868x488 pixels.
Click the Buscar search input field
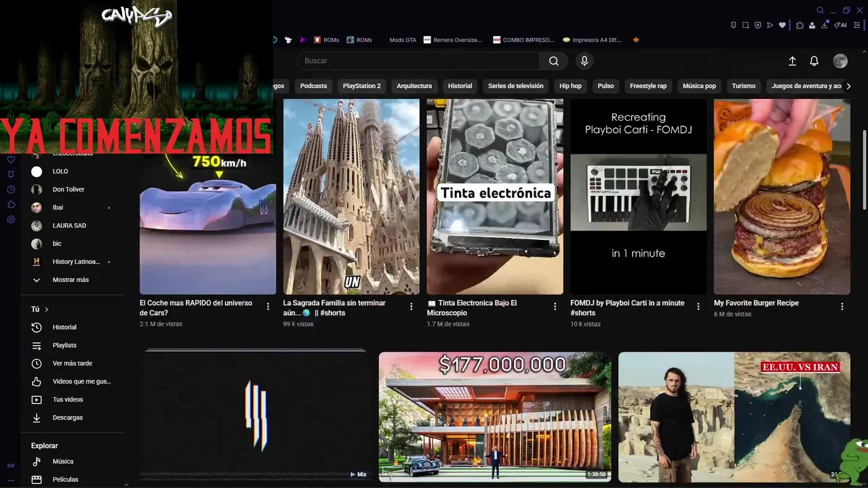click(x=418, y=61)
